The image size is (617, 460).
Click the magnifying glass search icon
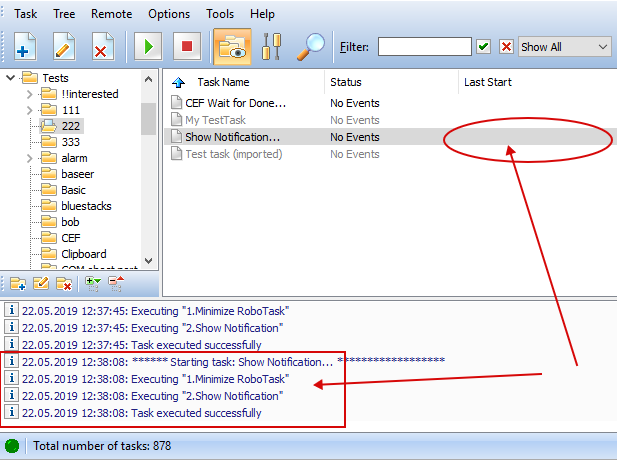[313, 47]
